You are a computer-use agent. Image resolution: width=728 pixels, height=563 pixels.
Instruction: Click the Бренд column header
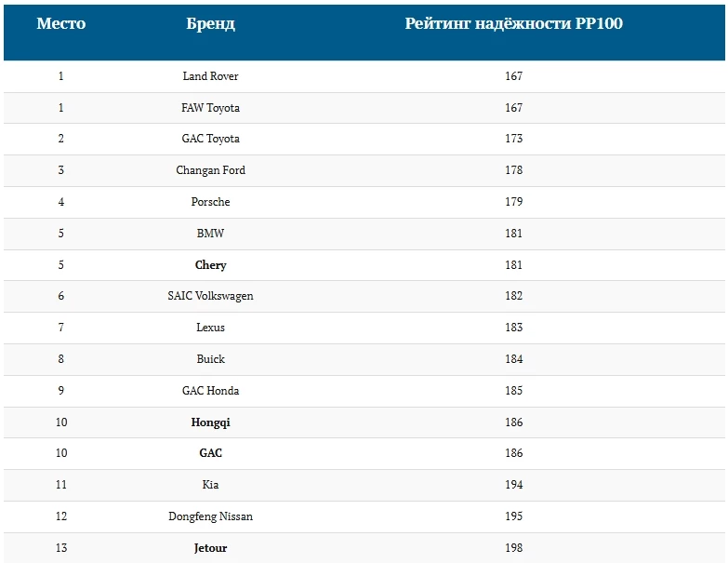point(210,23)
